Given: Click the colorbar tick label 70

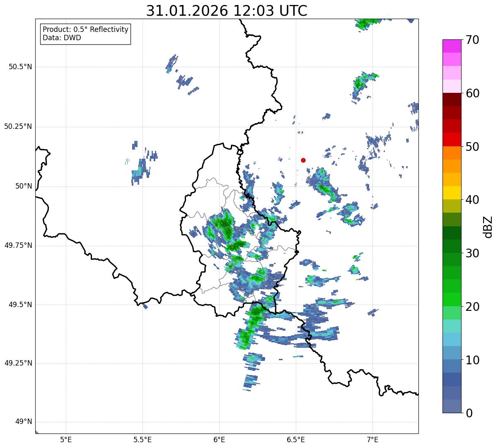Looking at the screenshot, I should pos(472,40).
